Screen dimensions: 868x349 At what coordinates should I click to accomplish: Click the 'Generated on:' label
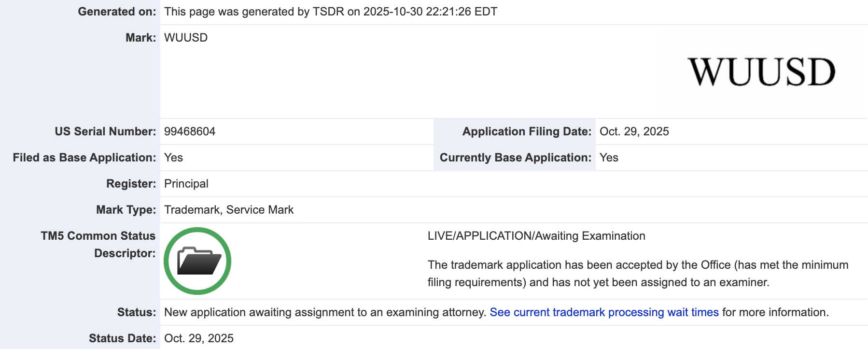tap(117, 12)
